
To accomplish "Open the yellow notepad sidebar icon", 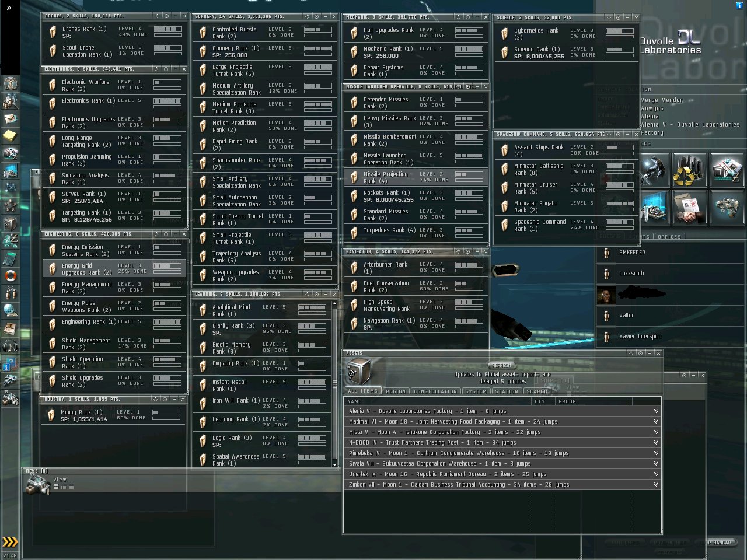I will pyautogui.click(x=11, y=136).
